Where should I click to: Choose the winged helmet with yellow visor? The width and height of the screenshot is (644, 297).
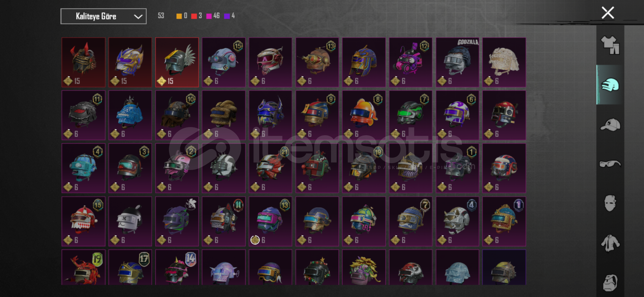[177, 62]
